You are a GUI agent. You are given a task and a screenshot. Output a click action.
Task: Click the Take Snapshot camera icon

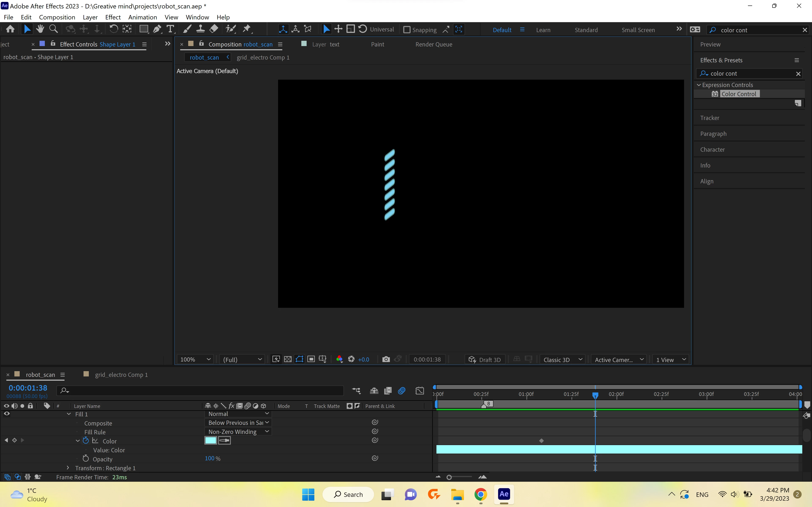pyautogui.click(x=386, y=360)
